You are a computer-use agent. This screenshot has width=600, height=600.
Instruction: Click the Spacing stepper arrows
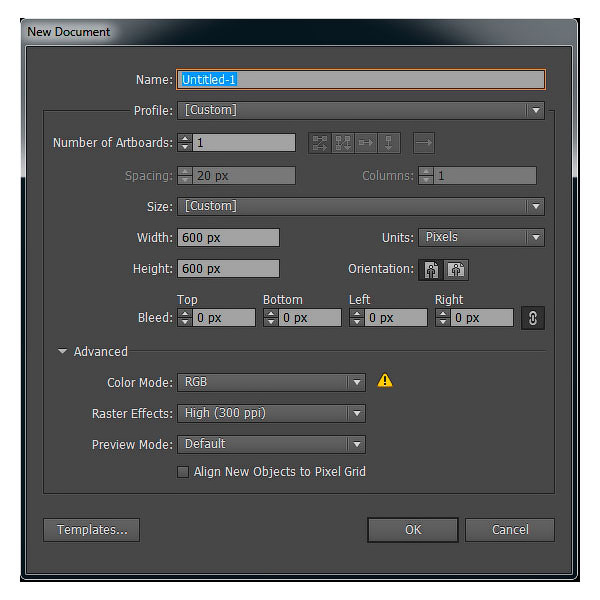pyautogui.click(x=185, y=176)
